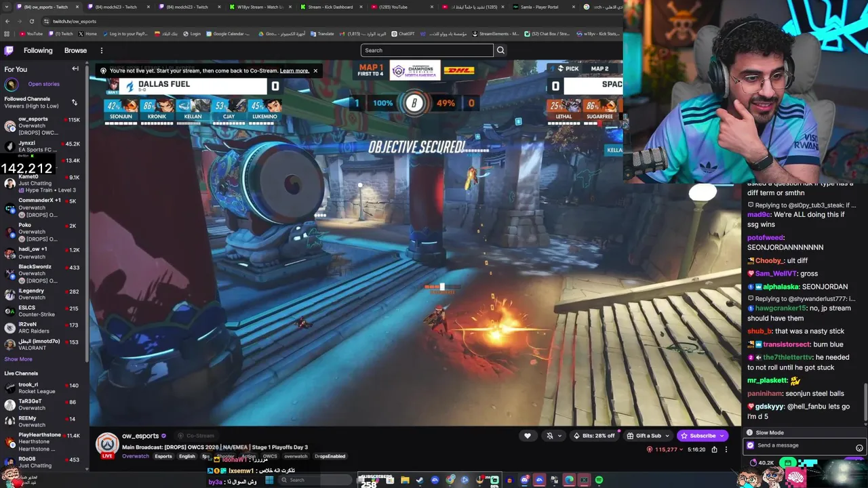The width and height of the screenshot is (868, 488).
Task: Select BlackSwordz channel in sidebar
Action: 43,274
